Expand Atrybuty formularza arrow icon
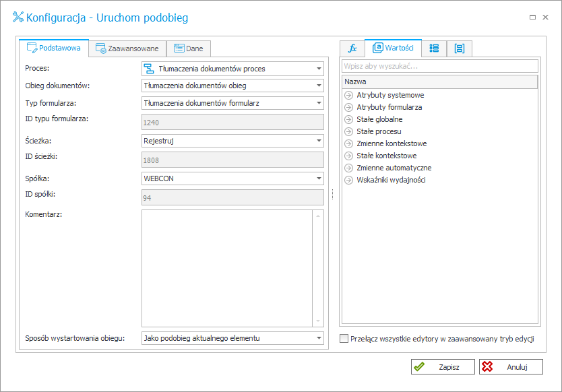 click(348, 107)
